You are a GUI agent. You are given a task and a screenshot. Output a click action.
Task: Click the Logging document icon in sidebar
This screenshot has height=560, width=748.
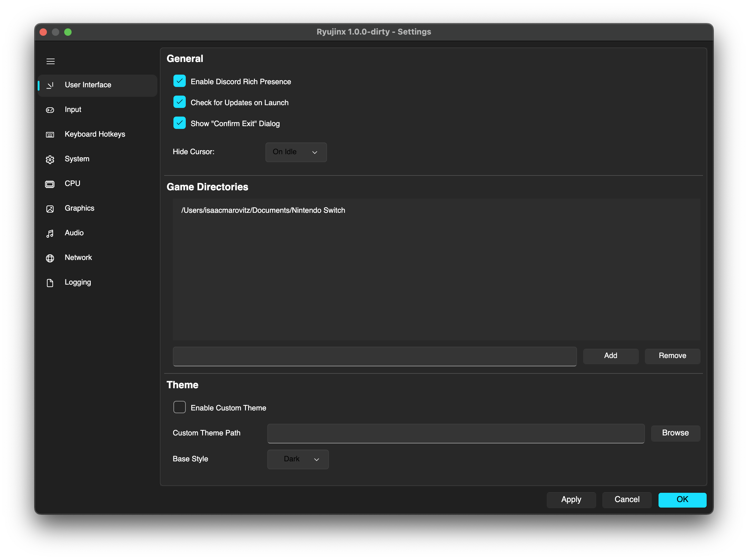(50, 282)
